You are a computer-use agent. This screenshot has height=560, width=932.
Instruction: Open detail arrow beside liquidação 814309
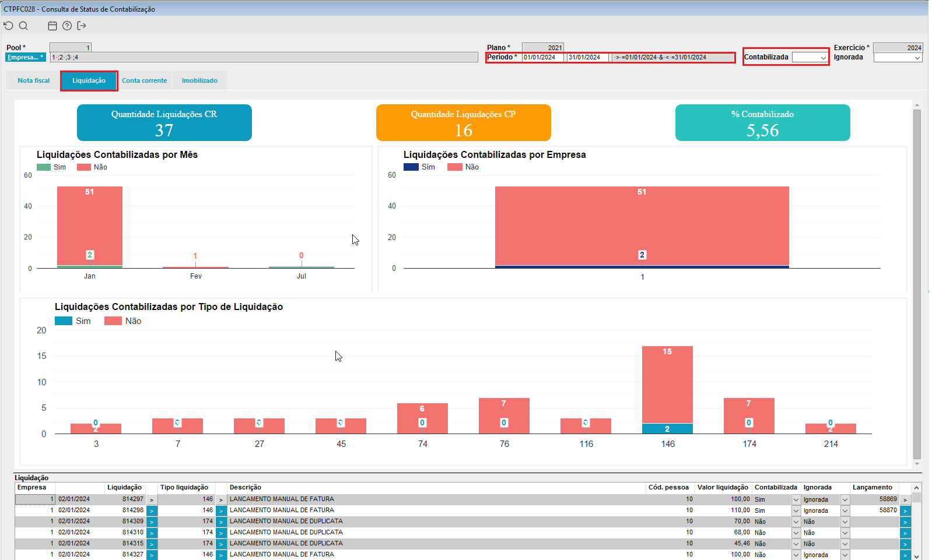point(152,522)
